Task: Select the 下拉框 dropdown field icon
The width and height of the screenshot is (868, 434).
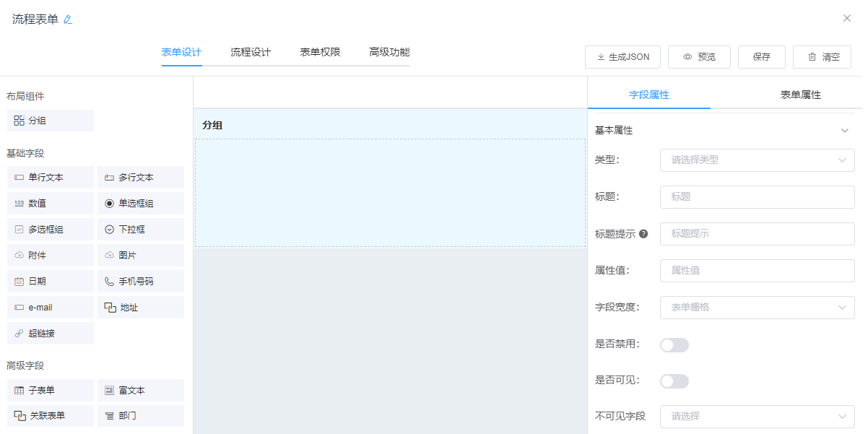Action: click(110, 230)
